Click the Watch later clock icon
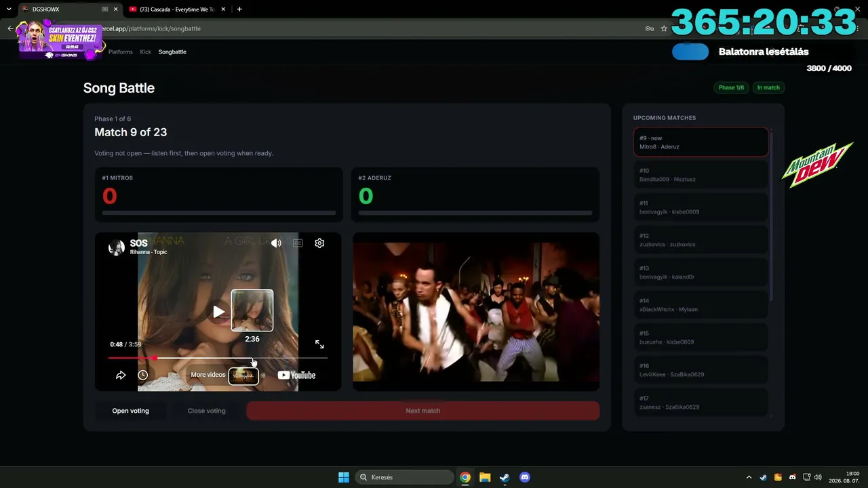868x488 pixels. click(142, 375)
